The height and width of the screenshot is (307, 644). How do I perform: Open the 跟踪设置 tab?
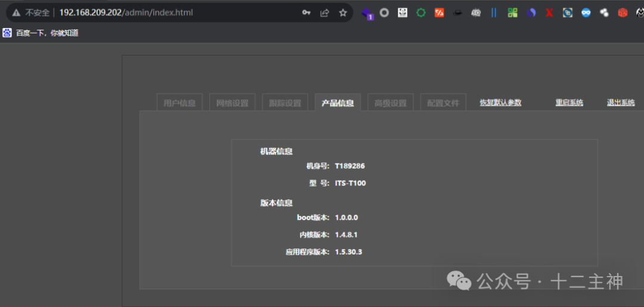pos(285,102)
